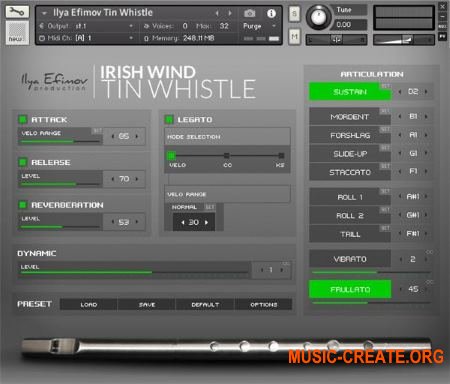450x384 pixels.
Task: Select the Staccato articulation
Action: (x=350, y=172)
